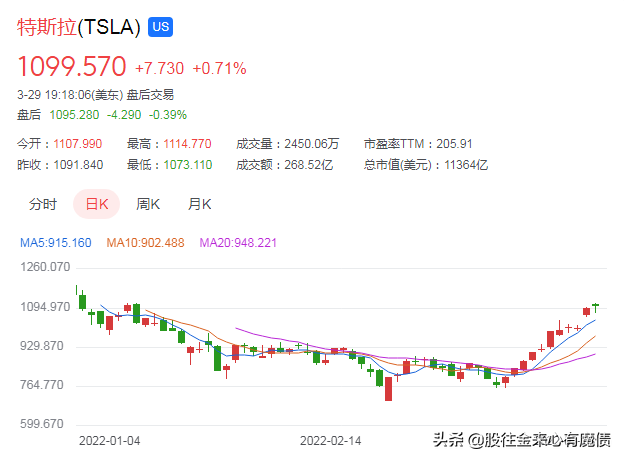Click the 最高 value 1114.770
Screen dimensions: 624x461
pos(187,144)
